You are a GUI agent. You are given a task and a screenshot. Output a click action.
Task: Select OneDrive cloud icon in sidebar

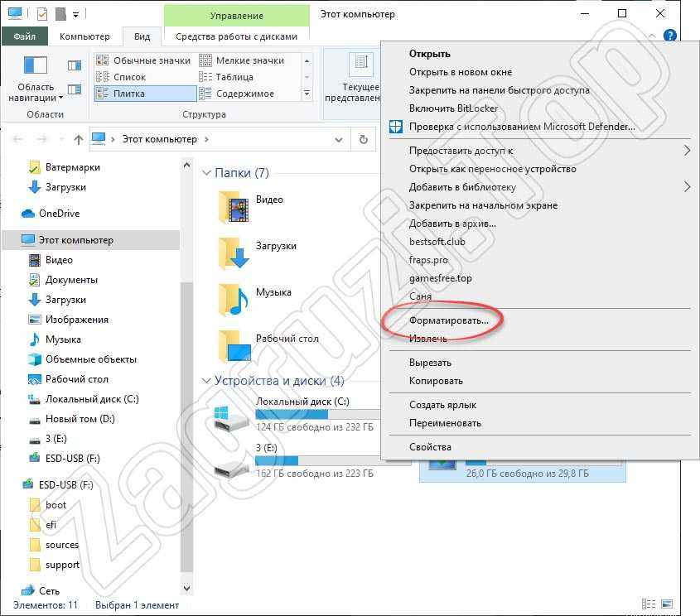click(x=28, y=214)
